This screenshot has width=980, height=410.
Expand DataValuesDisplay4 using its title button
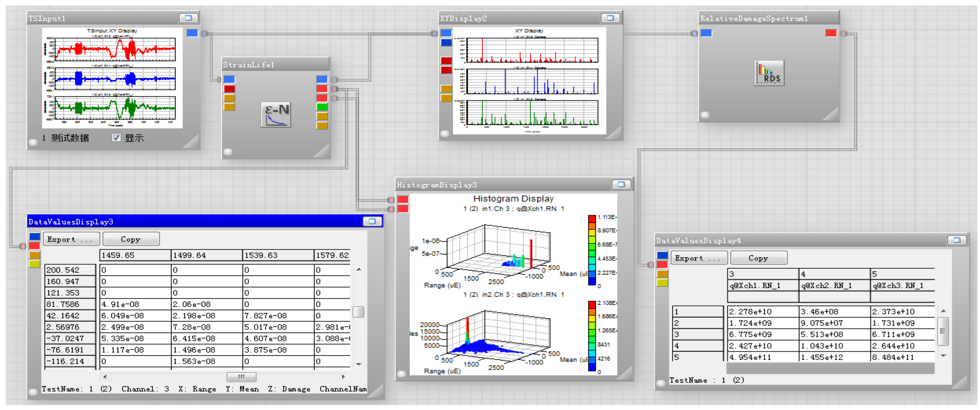point(956,240)
